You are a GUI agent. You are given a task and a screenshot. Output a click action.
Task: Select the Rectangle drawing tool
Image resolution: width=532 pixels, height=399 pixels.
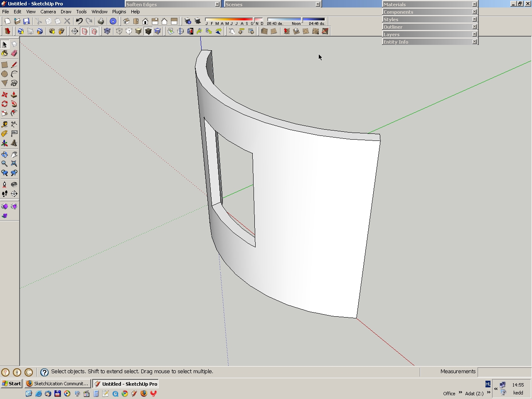click(5, 65)
